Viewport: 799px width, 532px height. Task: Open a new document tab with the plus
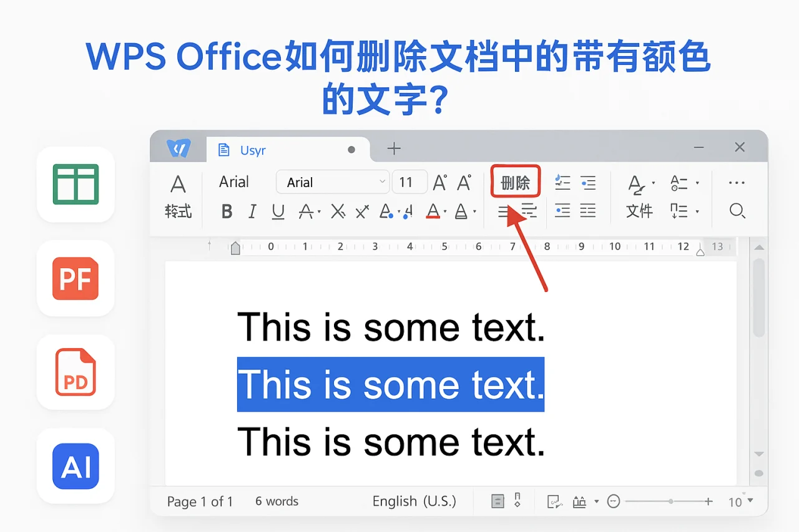pos(393,148)
